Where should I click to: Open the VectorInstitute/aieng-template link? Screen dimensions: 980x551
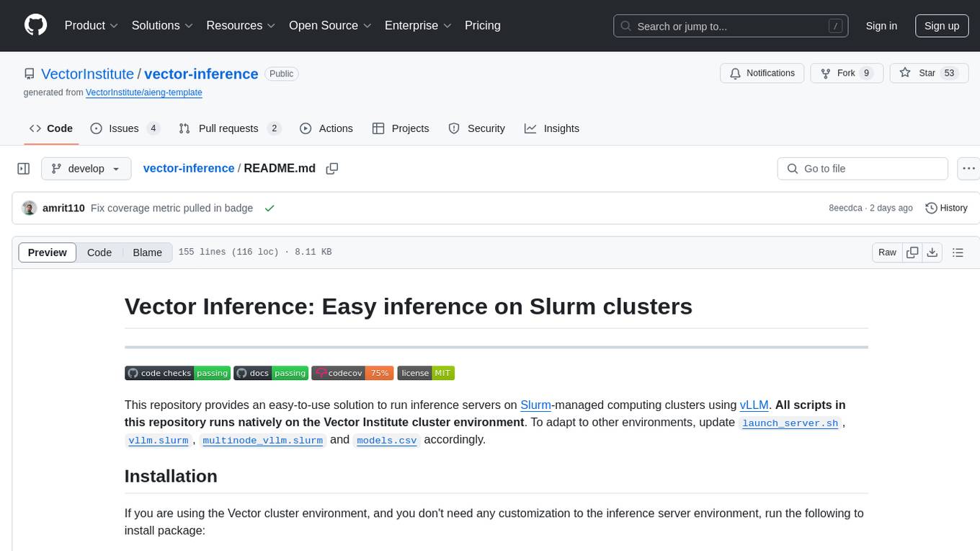143,93
